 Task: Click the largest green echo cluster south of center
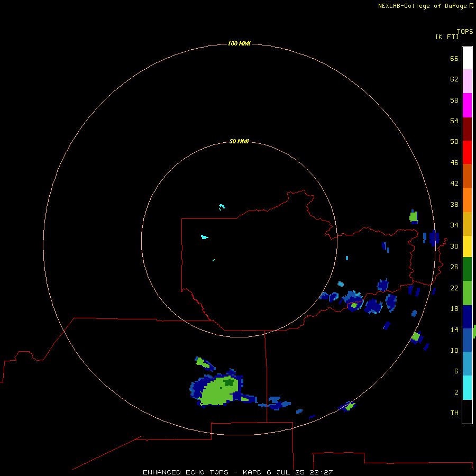219,390
